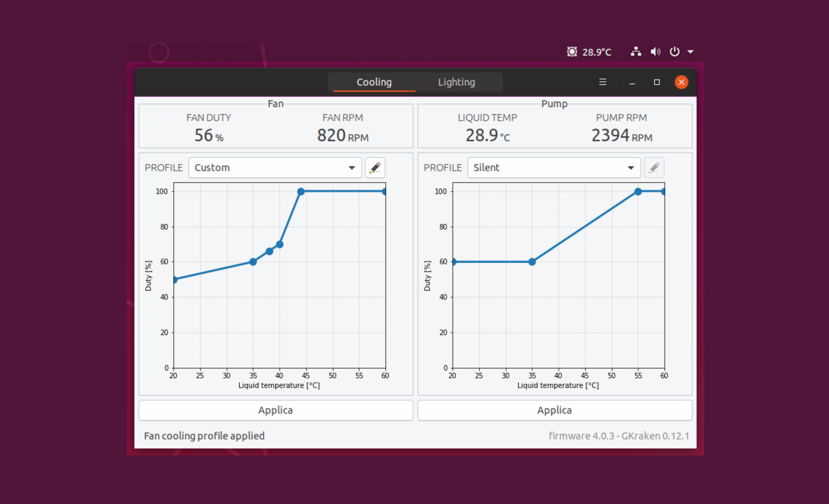Image resolution: width=829 pixels, height=504 pixels.
Task: Open the network icon in the system tray
Action: [636, 52]
